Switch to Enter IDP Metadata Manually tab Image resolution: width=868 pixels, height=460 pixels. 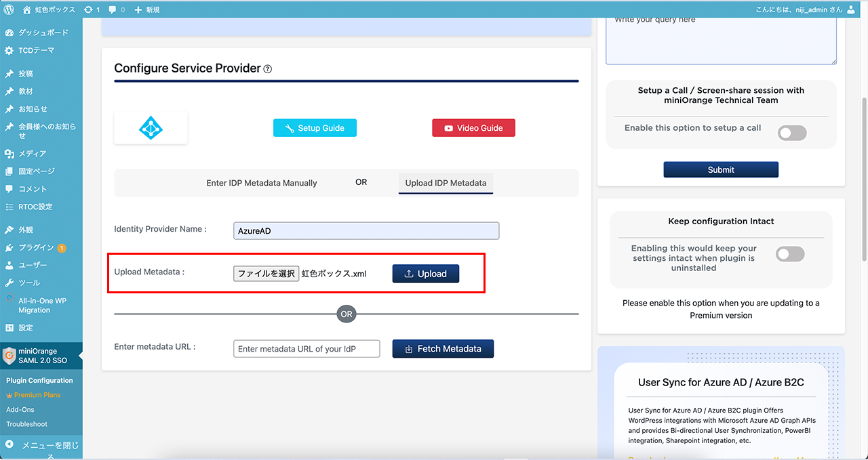[262, 183]
